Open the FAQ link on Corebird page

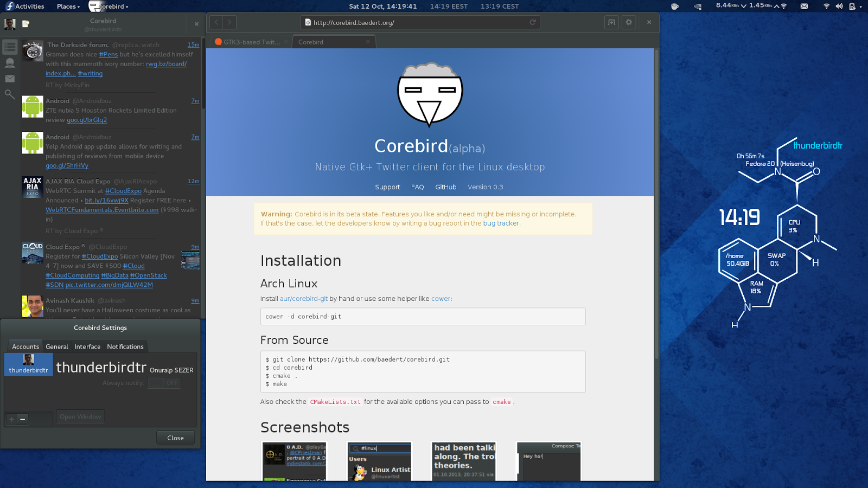click(417, 187)
